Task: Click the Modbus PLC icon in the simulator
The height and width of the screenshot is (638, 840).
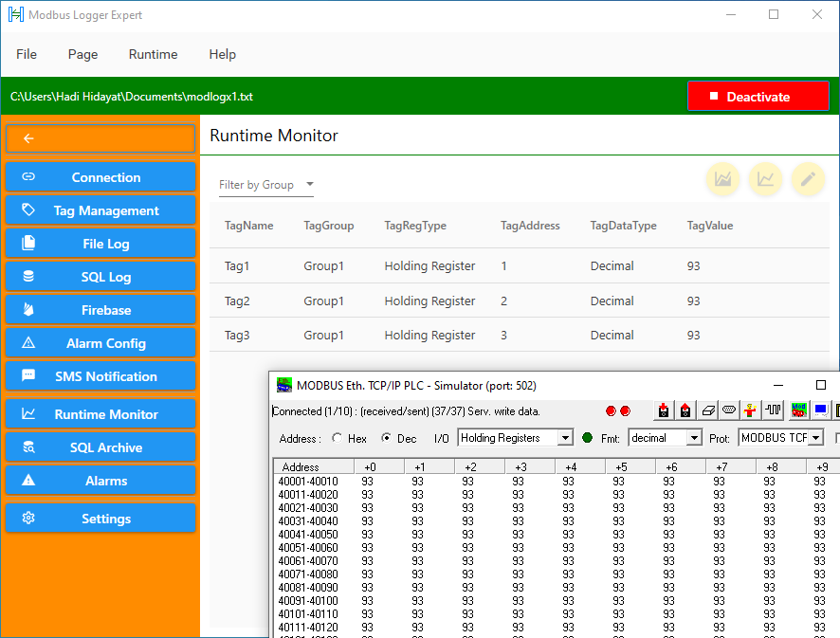Action: pos(797,410)
